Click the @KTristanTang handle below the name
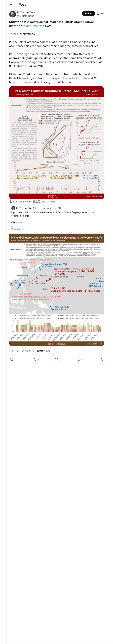 click(26, 16)
